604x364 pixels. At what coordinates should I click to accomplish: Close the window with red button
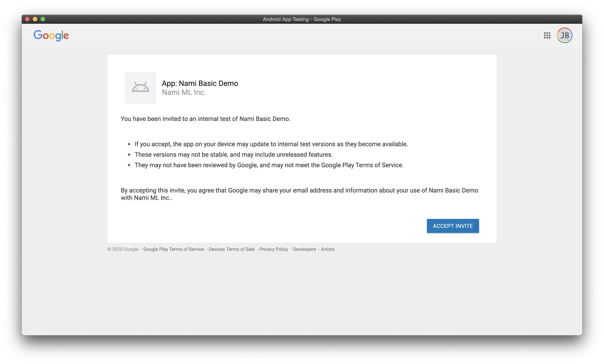pos(27,19)
